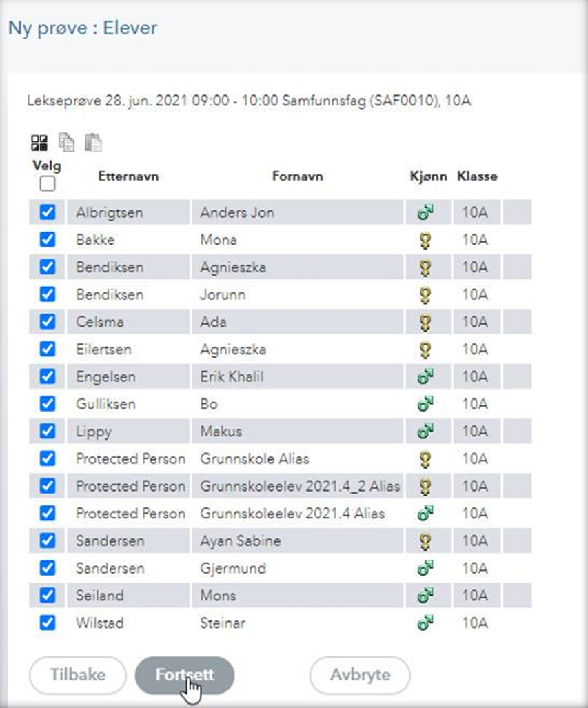Uncheck Engelsen Erik Khalil's checkbox

pyautogui.click(x=47, y=377)
